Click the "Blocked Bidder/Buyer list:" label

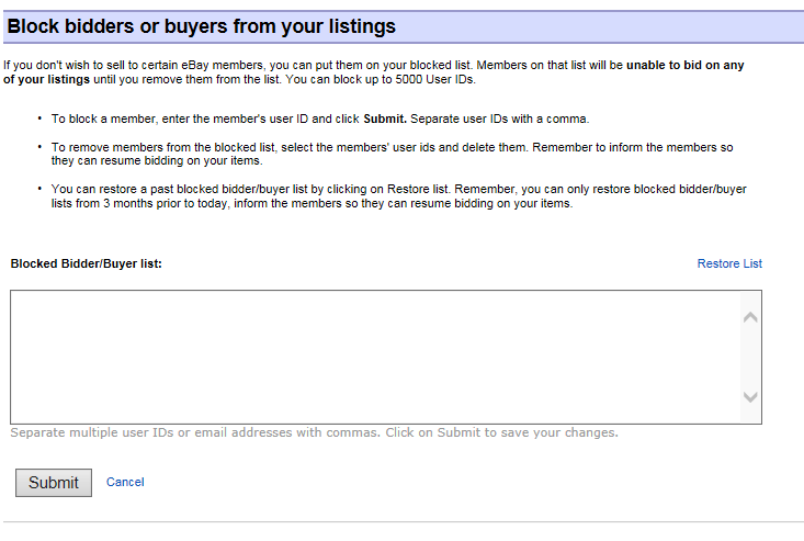pyautogui.click(x=86, y=264)
